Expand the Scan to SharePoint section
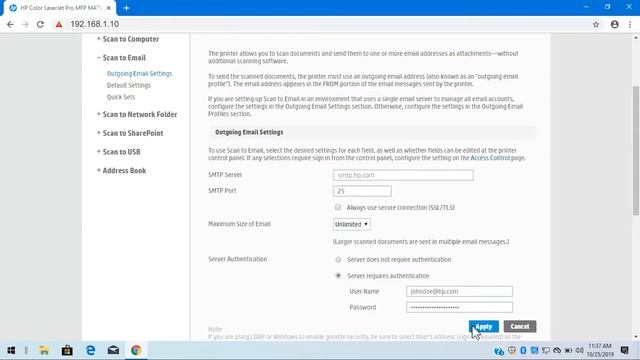 click(x=130, y=133)
